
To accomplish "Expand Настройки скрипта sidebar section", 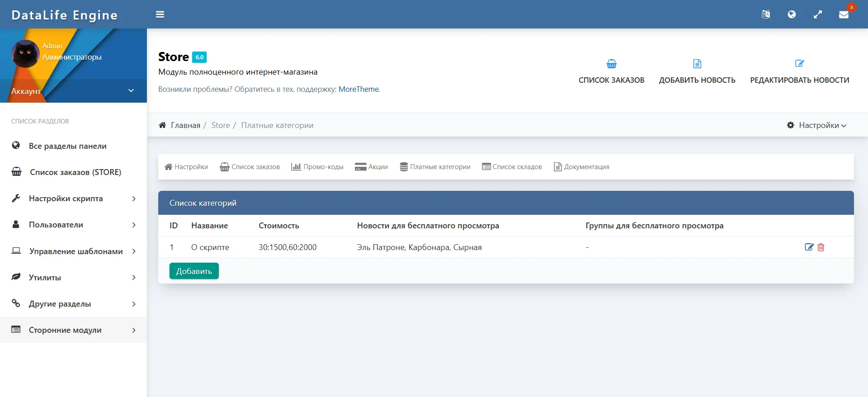I will click(x=73, y=198).
